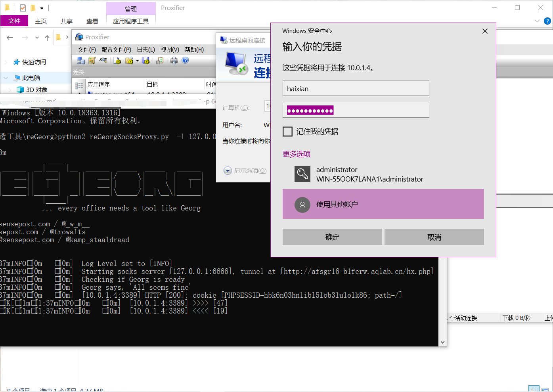The width and height of the screenshot is (553, 392).
Task: Click Explorer help question mark icon
Action: pyautogui.click(x=547, y=21)
